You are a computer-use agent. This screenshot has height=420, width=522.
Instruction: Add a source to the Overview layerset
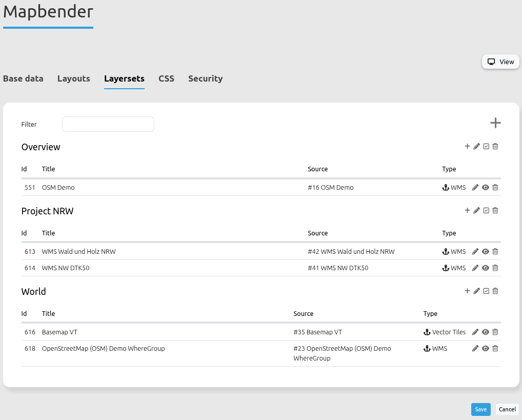pos(467,147)
